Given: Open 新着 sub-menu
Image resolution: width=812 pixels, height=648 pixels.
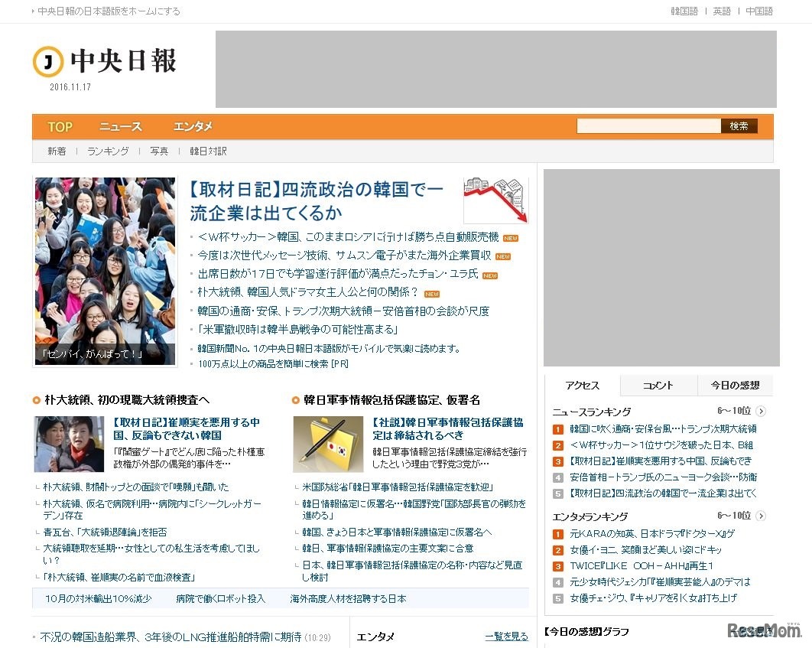Looking at the screenshot, I should (x=57, y=151).
